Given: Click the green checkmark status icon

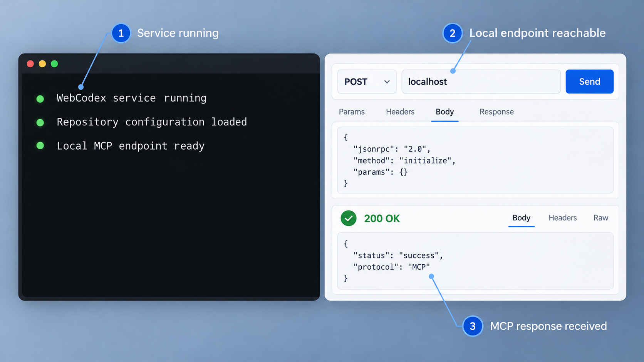Looking at the screenshot, I should 349,218.
